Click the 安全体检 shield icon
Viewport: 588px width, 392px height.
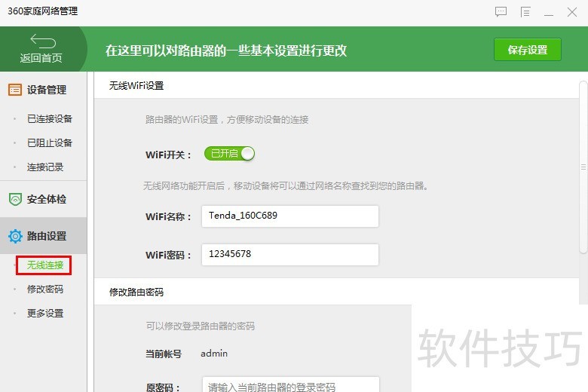pos(15,200)
